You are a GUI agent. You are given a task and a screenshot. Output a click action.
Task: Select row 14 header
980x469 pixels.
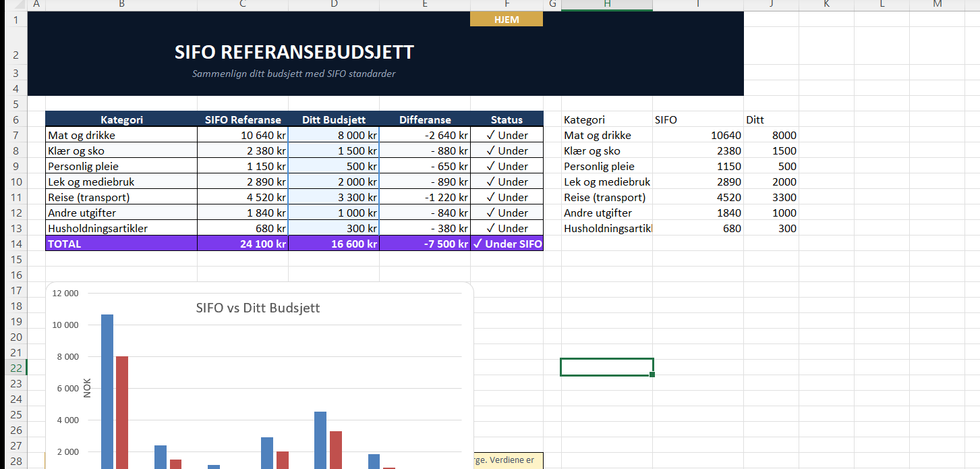[x=13, y=244]
